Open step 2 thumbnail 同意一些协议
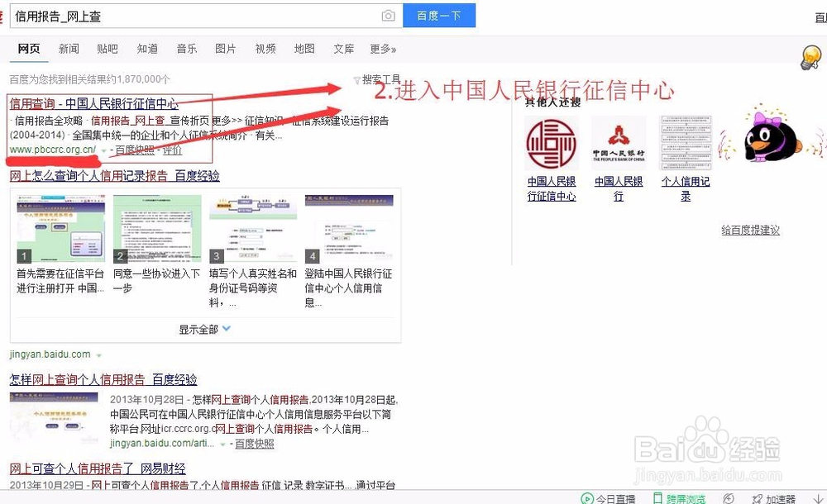Viewport: 827px width, 504px height. pos(157,229)
